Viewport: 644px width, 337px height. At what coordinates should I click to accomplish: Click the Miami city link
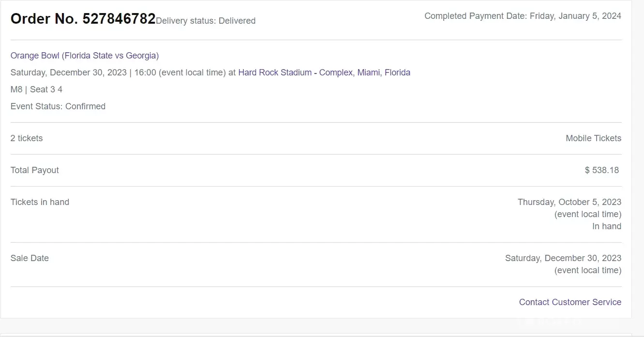click(x=369, y=73)
